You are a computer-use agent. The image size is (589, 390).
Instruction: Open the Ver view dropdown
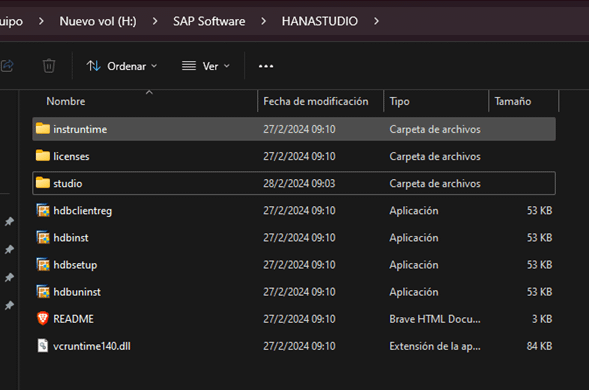point(206,66)
